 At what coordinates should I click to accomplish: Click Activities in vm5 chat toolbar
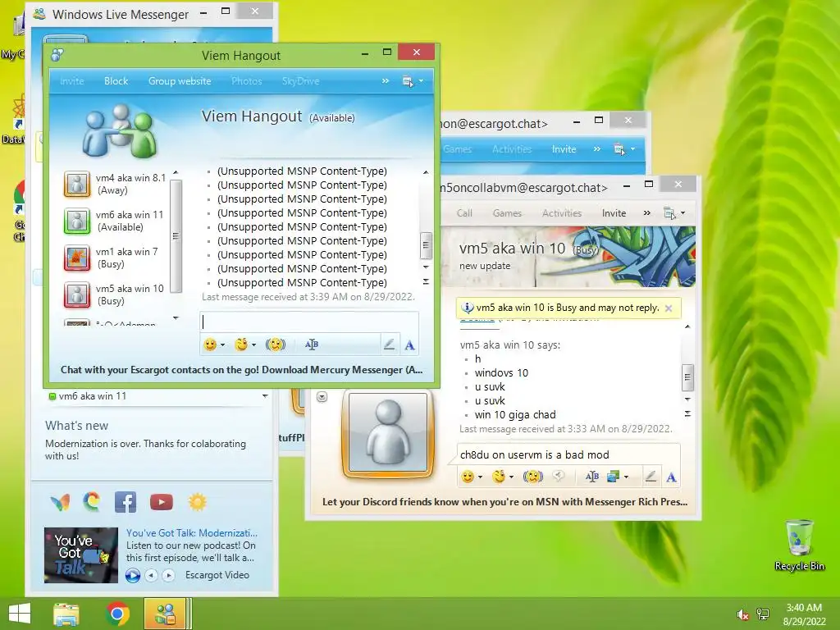click(562, 213)
